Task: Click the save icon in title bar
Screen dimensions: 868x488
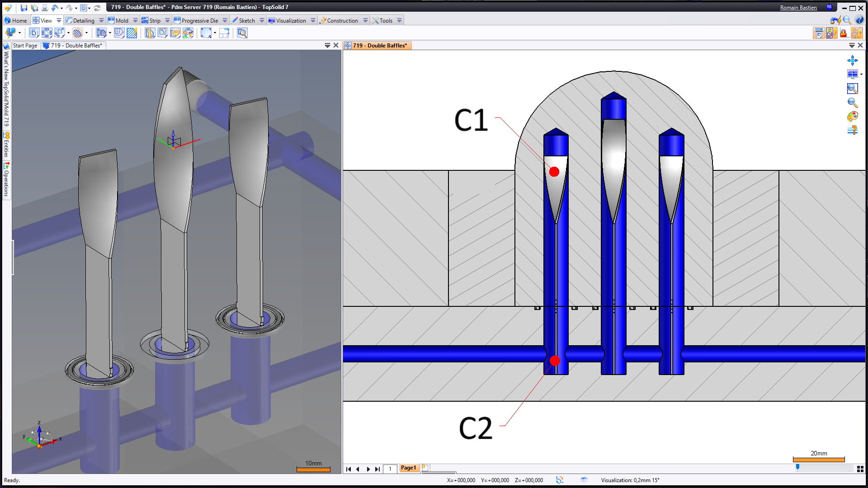Action: pyautogui.click(x=24, y=7)
